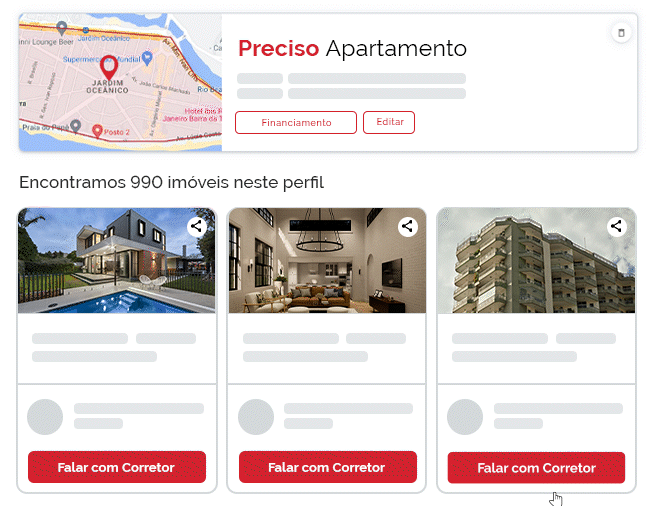Screen dimensions: 654x506
Task: Open the Financiamento option
Action: (x=296, y=123)
